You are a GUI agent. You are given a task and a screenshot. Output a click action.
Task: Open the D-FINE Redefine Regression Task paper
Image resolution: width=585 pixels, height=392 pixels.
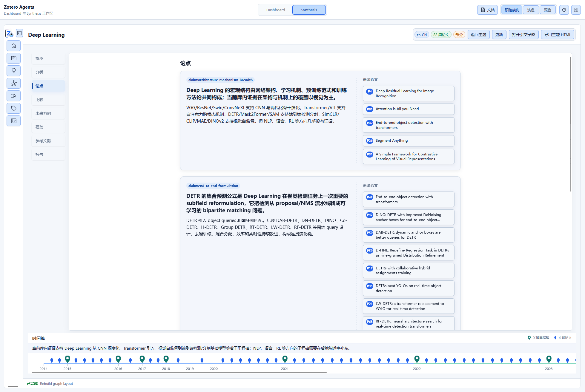click(x=408, y=253)
